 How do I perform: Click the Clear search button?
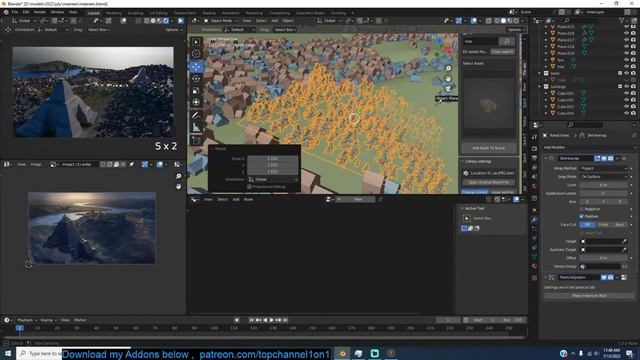click(502, 52)
